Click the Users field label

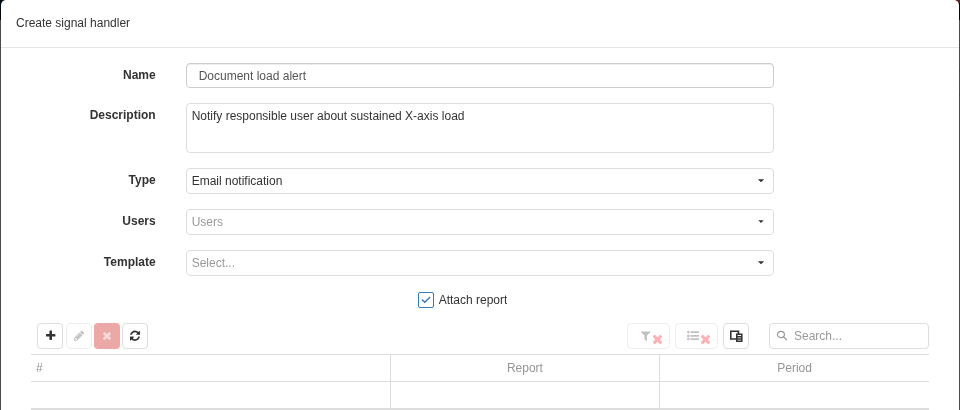point(139,221)
